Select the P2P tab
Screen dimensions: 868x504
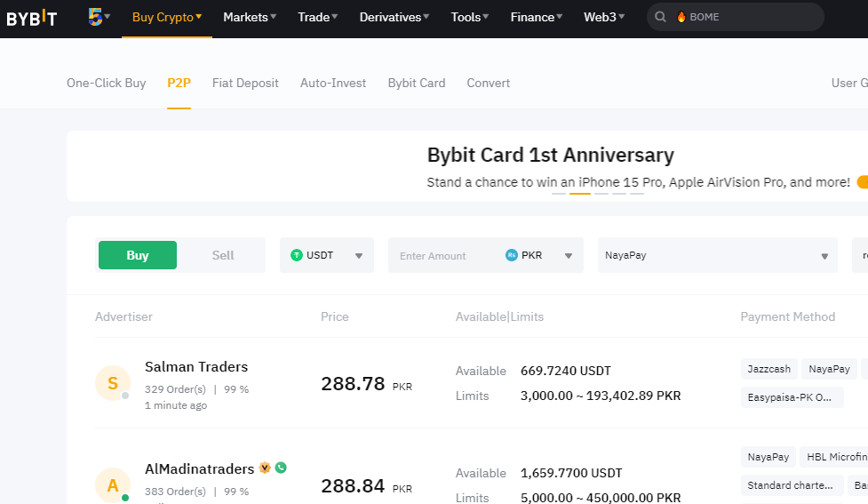pos(179,83)
